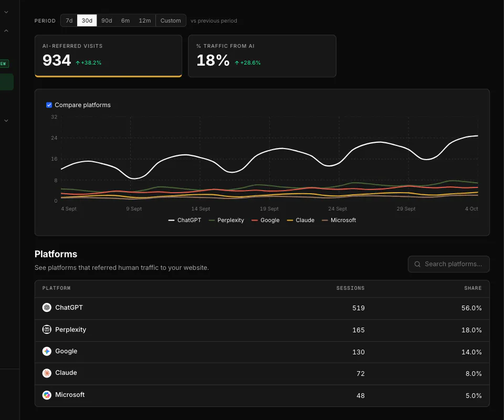Click the Google platform name in table
This screenshot has width=504, height=420.
(x=66, y=351)
